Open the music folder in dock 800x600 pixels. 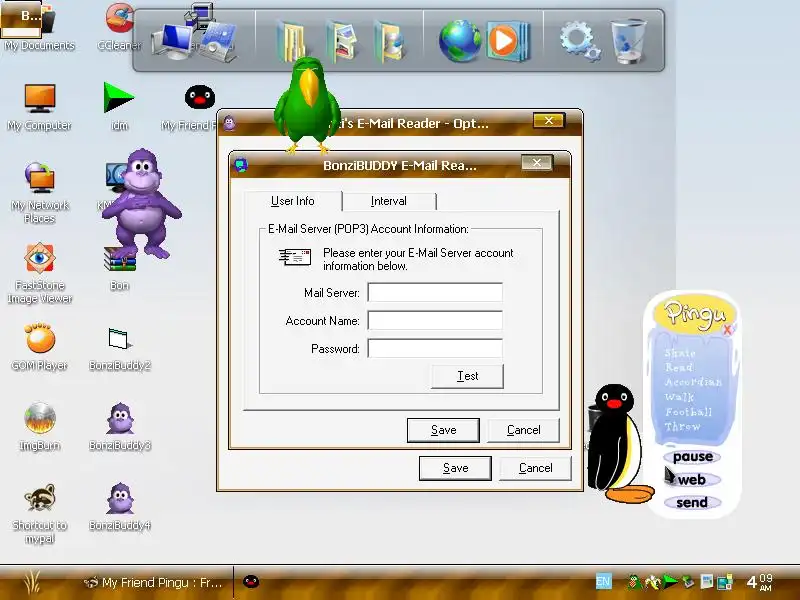coord(390,41)
